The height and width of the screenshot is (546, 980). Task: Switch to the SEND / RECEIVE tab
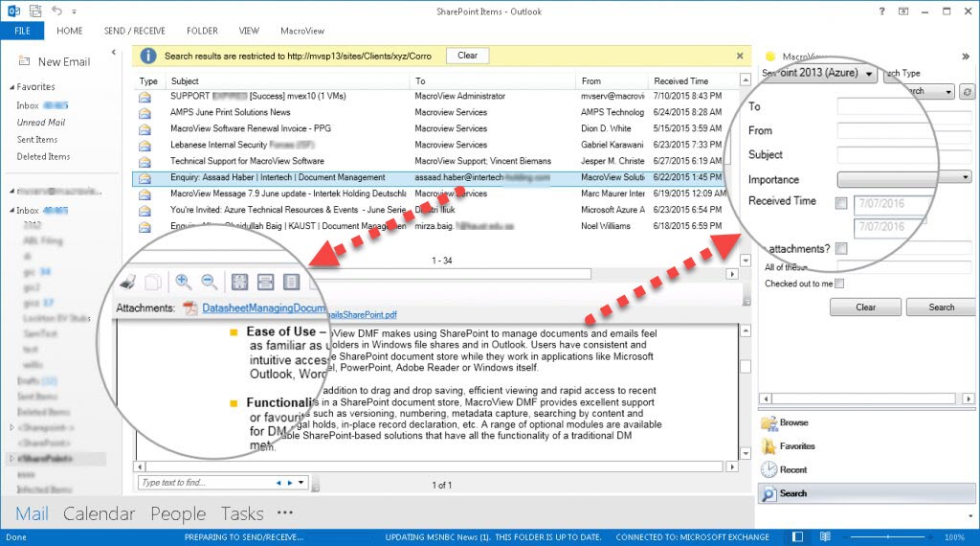135,31
